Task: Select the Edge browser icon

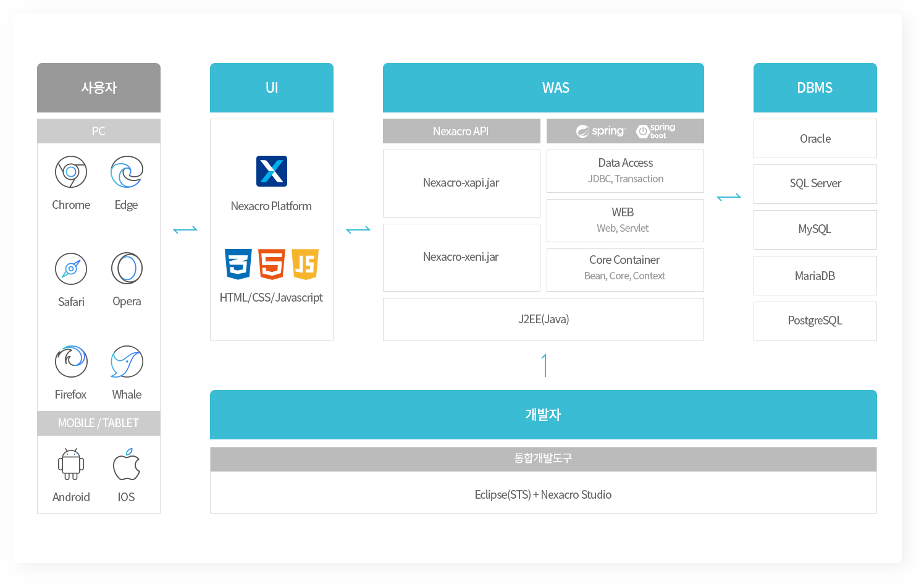Action: point(127,172)
